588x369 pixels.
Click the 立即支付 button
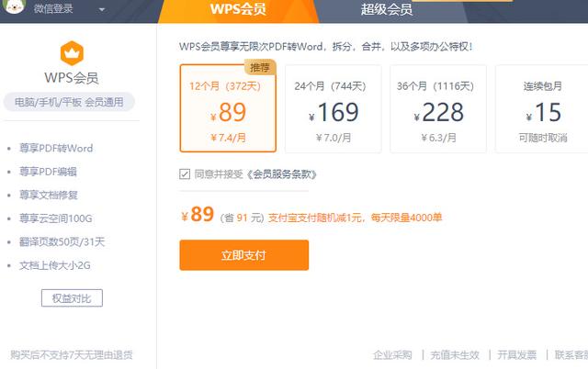click(244, 255)
